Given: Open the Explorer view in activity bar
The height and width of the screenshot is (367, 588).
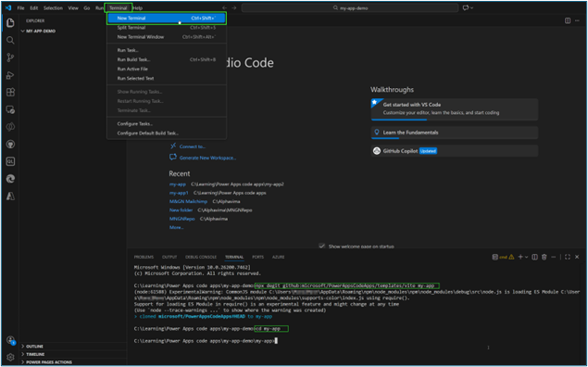Looking at the screenshot, I should tap(10, 23).
